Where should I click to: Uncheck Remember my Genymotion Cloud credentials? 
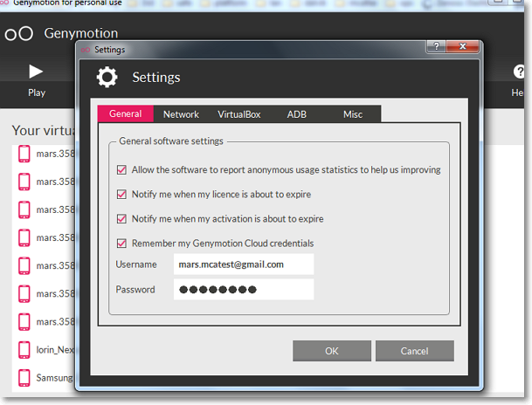click(121, 244)
